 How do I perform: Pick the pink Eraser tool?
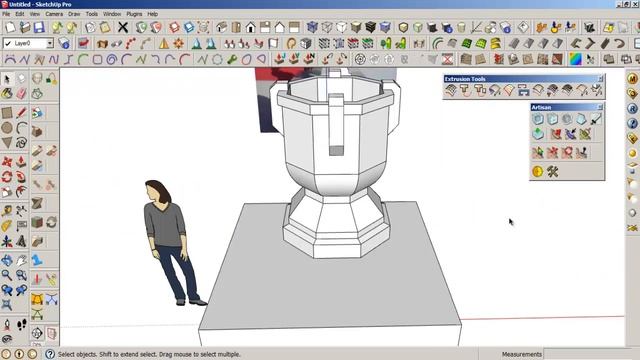pyautogui.click(x=21, y=93)
